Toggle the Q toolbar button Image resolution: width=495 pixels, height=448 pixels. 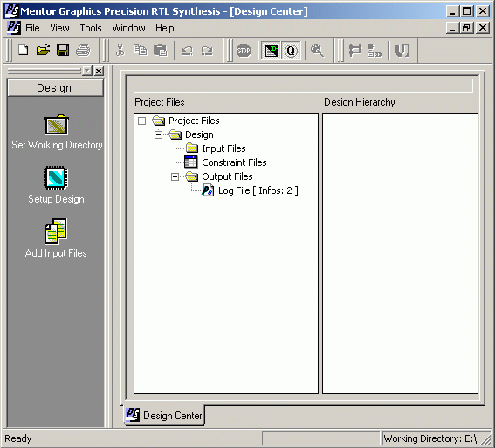pyautogui.click(x=291, y=51)
